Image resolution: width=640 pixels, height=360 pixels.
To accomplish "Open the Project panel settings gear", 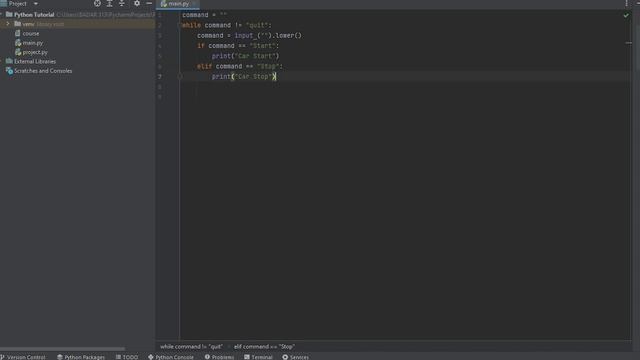I will click(137, 4).
